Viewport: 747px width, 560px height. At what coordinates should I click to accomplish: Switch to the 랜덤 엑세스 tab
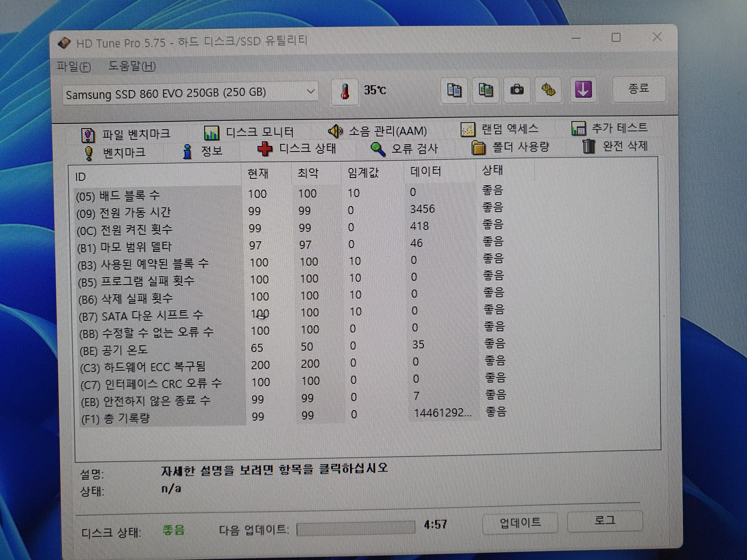click(500, 129)
